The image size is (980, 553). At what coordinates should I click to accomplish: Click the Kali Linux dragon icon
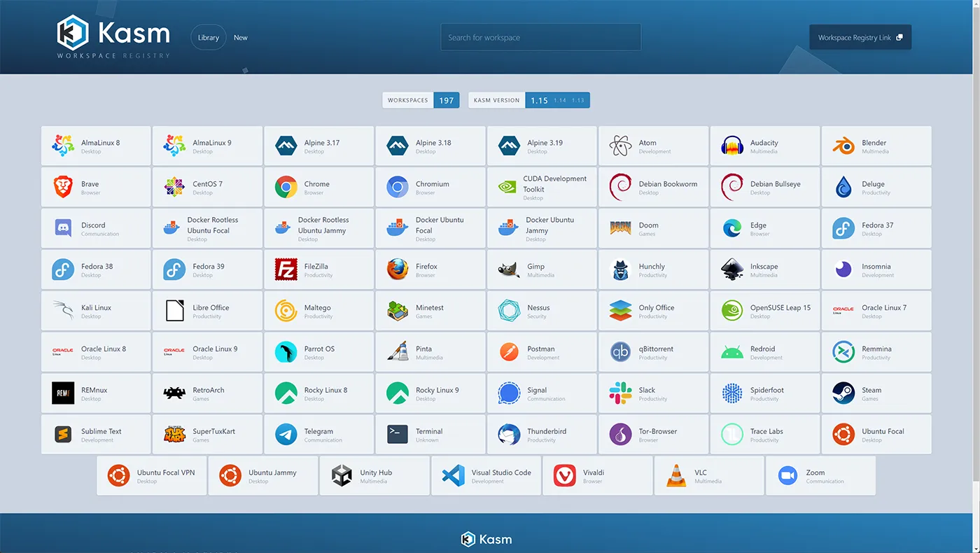[63, 311]
